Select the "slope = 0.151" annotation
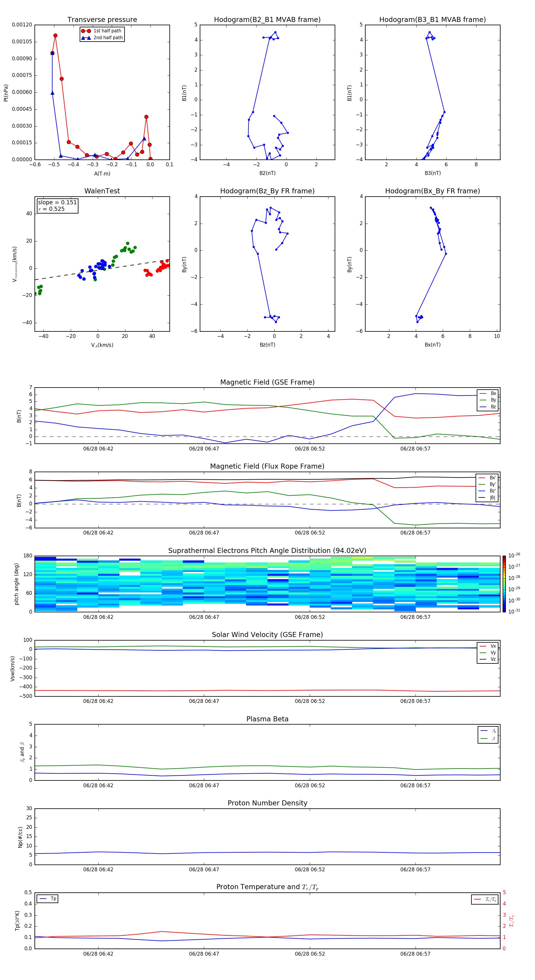This screenshot has width=535, height=980. (57, 203)
